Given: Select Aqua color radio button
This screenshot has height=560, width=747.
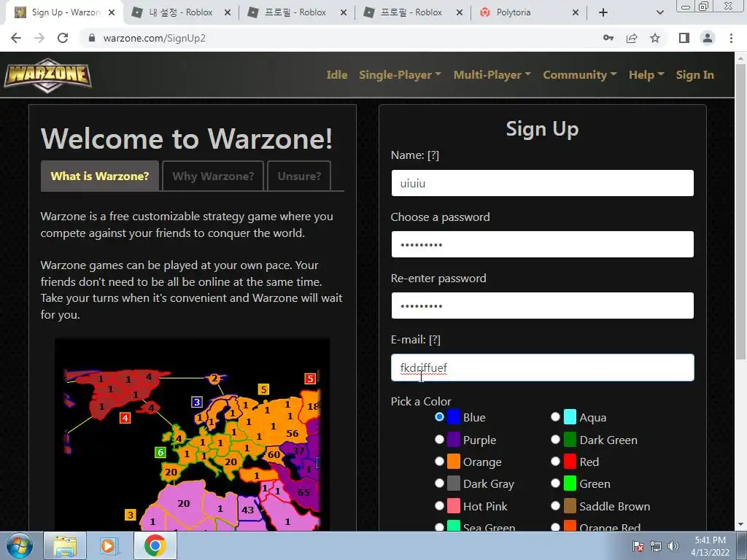Looking at the screenshot, I should tap(555, 417).
